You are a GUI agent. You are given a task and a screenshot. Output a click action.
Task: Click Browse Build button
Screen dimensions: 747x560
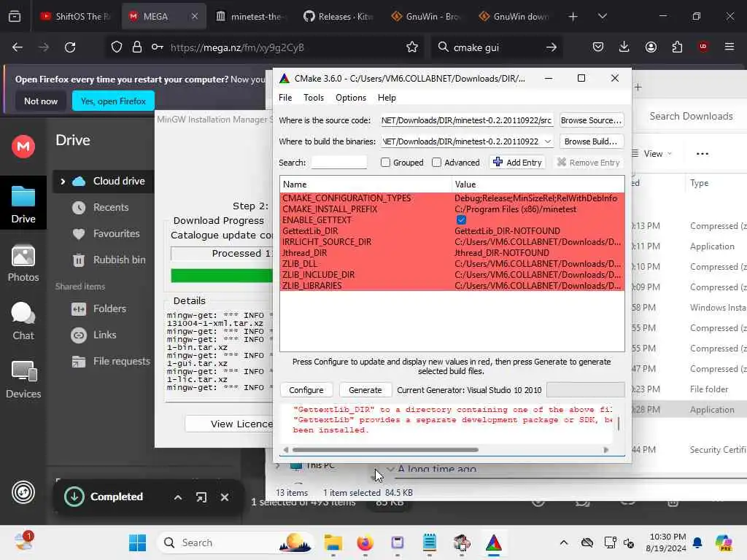pos(591,141)
